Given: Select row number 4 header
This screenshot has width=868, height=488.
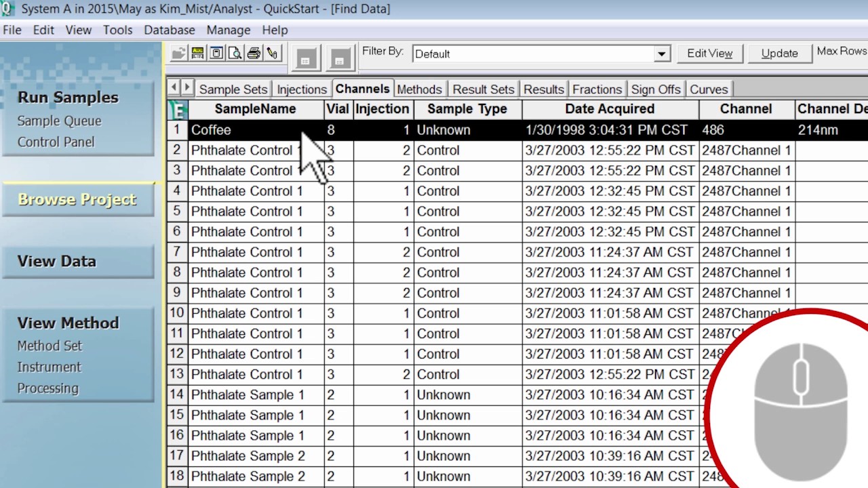Looking at the screenshot, I should [x=177, y=191].
